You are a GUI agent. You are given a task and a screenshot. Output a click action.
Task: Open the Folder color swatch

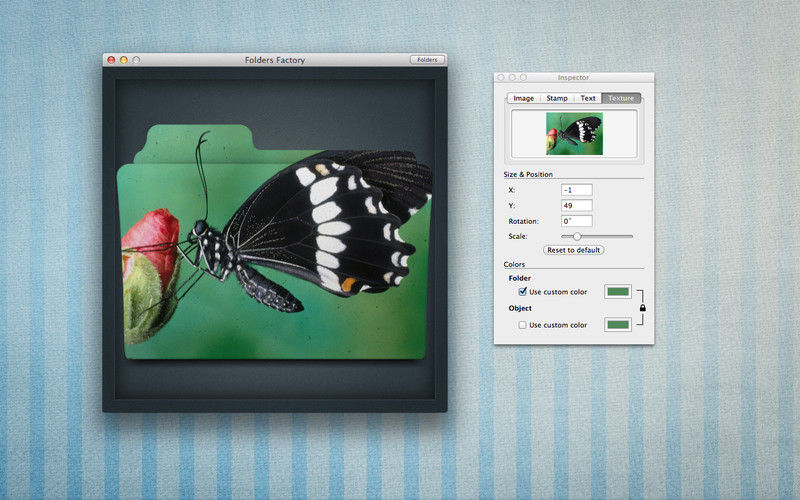click(x=618, y=292)
